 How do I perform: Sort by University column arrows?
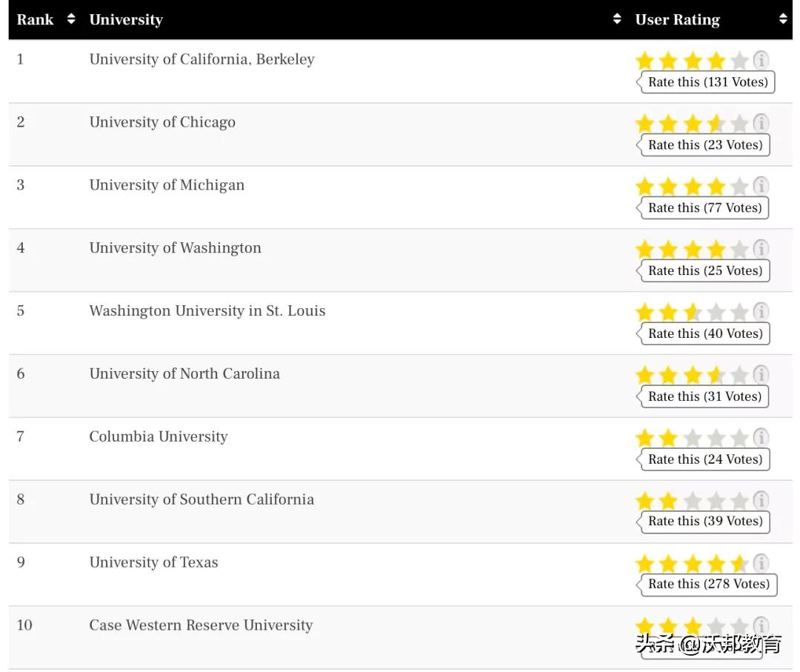pyautogui.click(x=617, y=19)
